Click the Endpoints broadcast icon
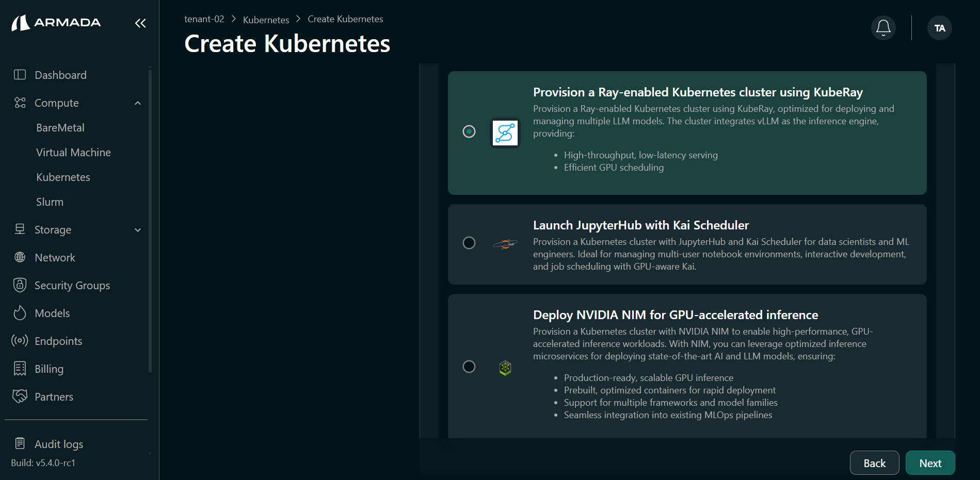 (x=20, y=341)
